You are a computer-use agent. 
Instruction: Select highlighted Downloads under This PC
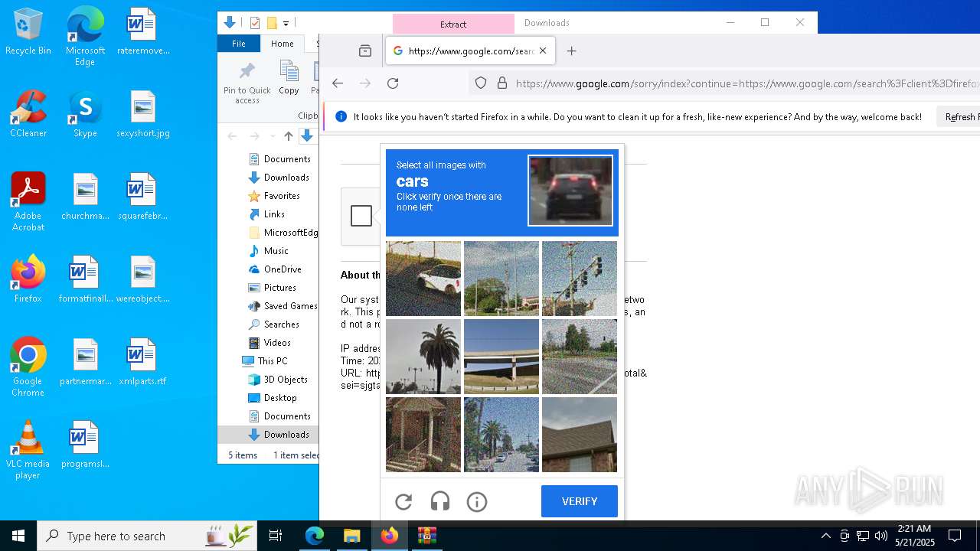(x=286, y=435)
